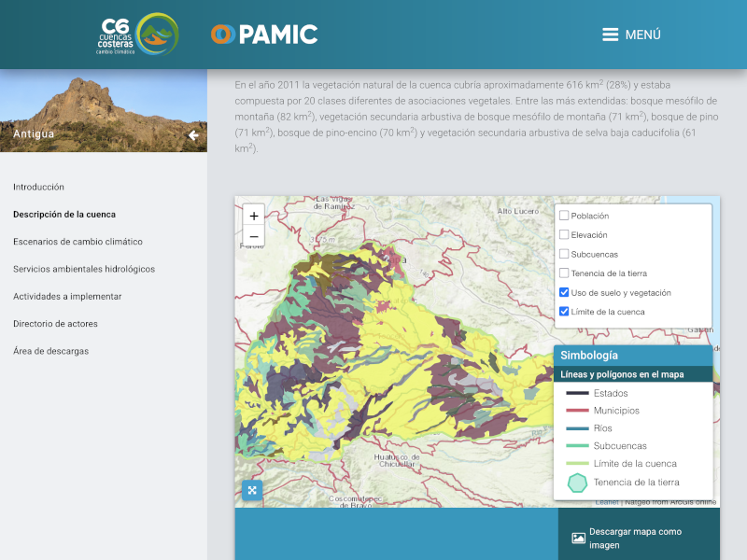The height and width of the screenshot is (560, 747).
Task: Collapse the Simbología legend header
Action: tap(632, 356)
